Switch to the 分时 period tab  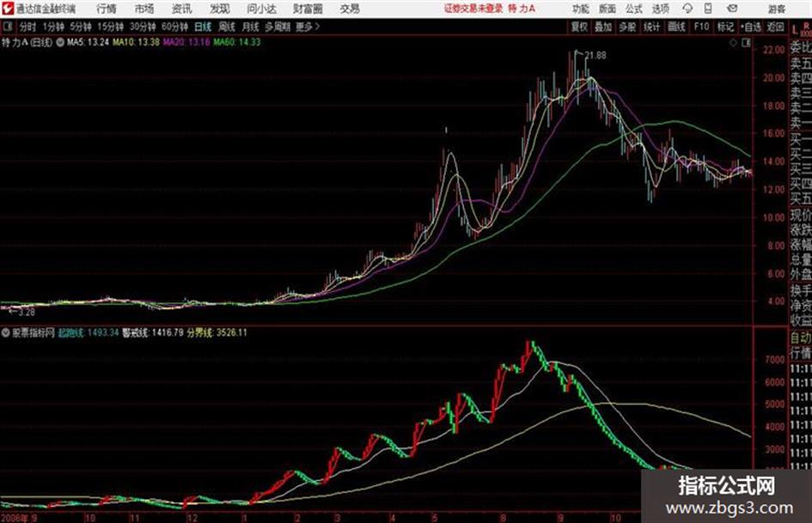[27, 27]
